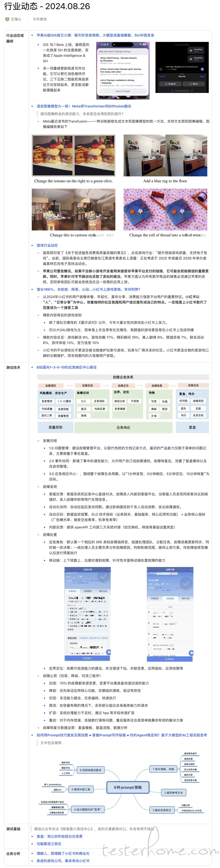The image size is (220, 868).
Task: Click the 文中包含案例 quote text
Action: coord(51,743)
